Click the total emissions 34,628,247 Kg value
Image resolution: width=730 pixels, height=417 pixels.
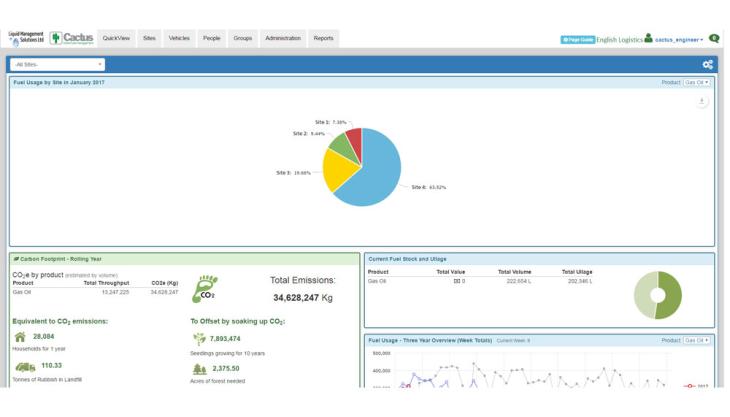pos(303,298)
